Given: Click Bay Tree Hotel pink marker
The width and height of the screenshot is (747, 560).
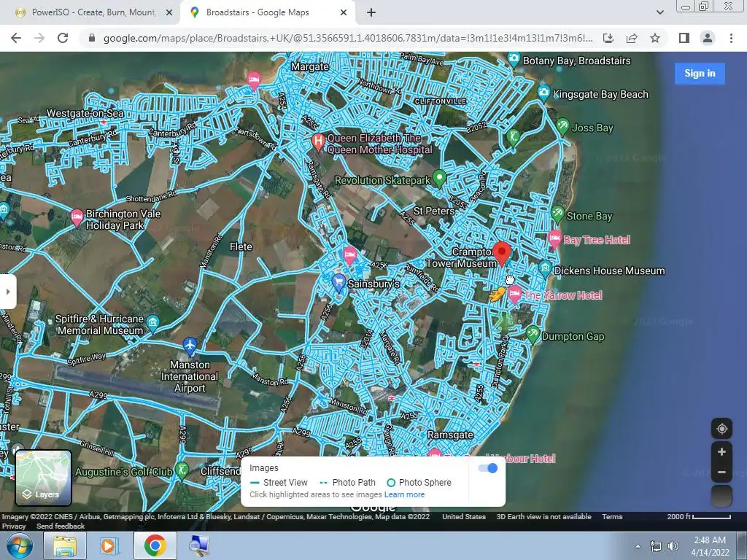Looking at the screenshot, I should pyautogui.click(x=554, y=238).
